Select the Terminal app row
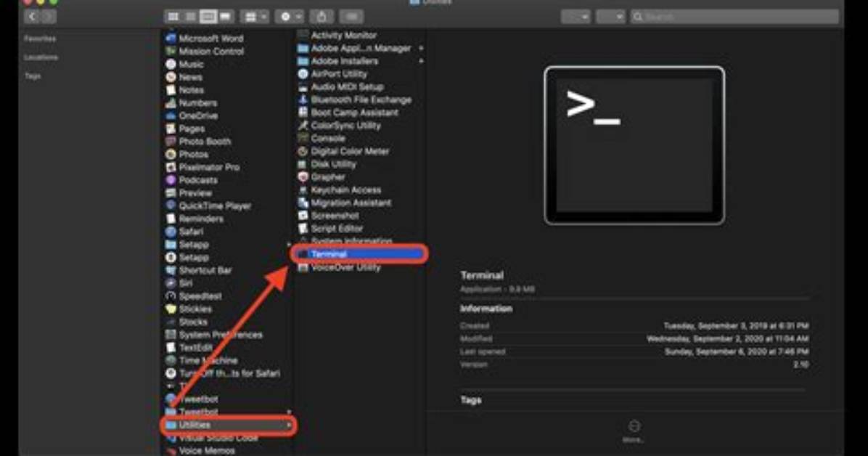The image size is (868, 456). [x=359, y=254]
